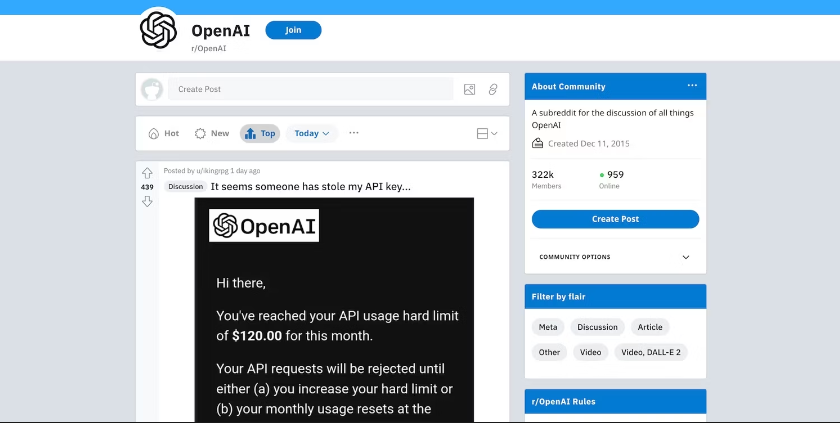Sort posts by Hot

coord(164,133)
